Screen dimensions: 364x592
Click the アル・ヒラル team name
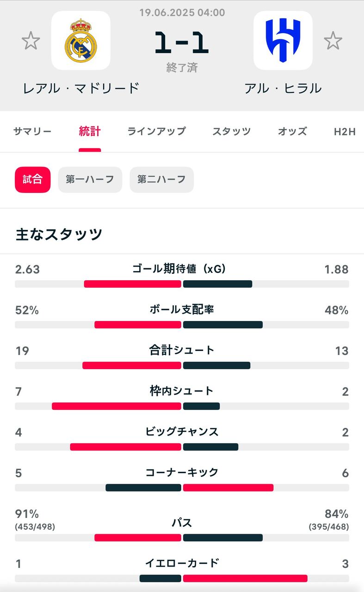point(283,88)
